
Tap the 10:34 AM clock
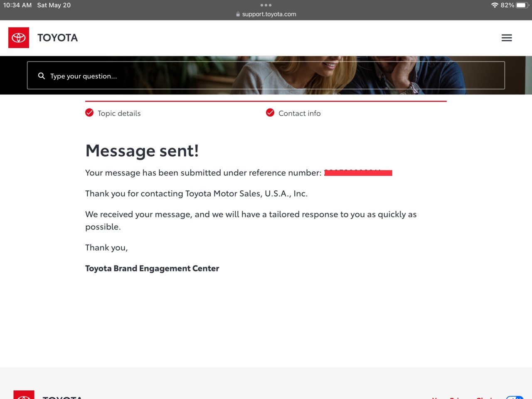coord(17,5)
